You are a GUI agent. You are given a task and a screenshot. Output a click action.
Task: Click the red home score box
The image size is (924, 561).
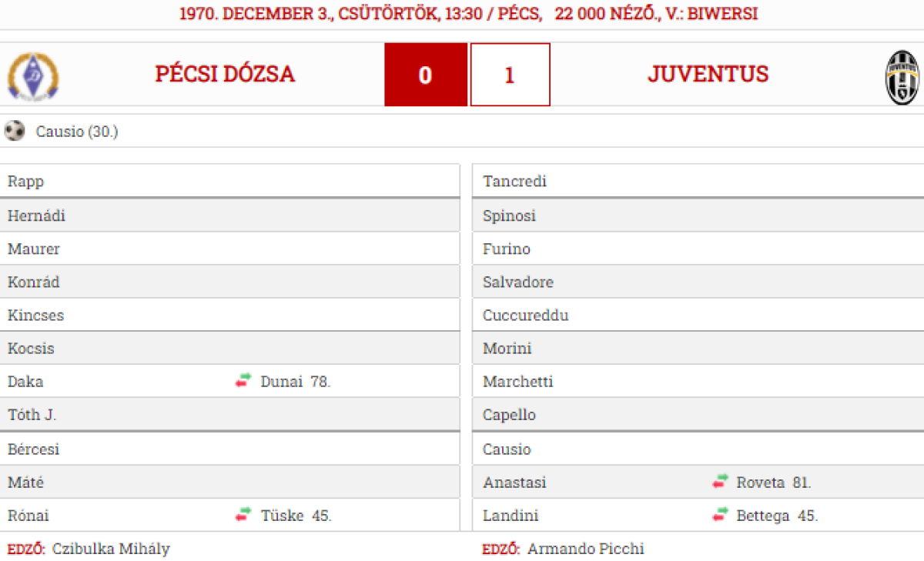click(426, 75)
